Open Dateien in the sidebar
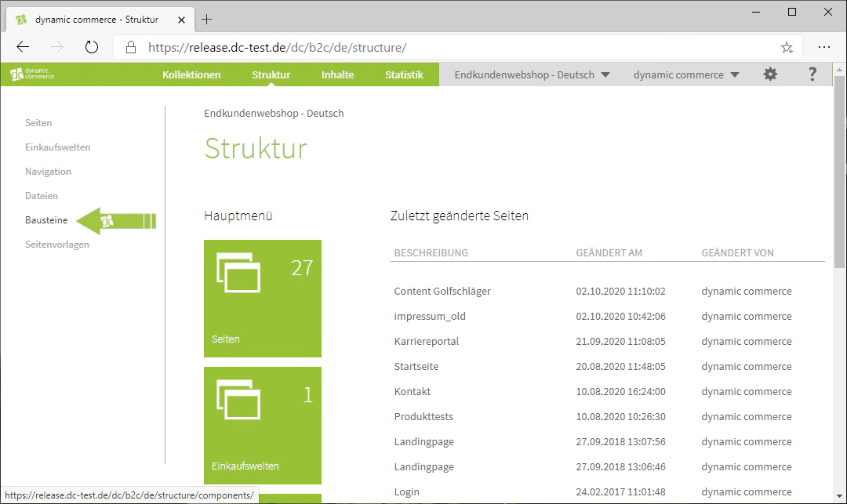Screen dimensions: 847x504 coord(41,196)
